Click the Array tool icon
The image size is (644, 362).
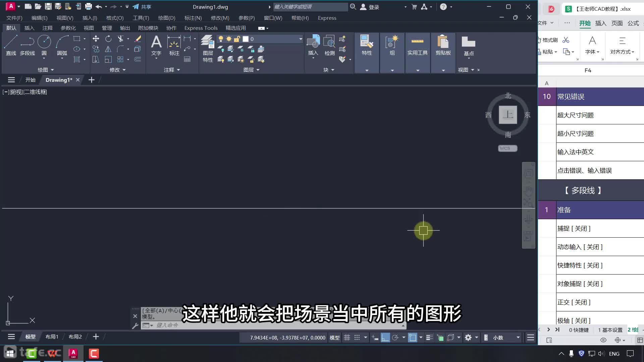tap(120, 59)
